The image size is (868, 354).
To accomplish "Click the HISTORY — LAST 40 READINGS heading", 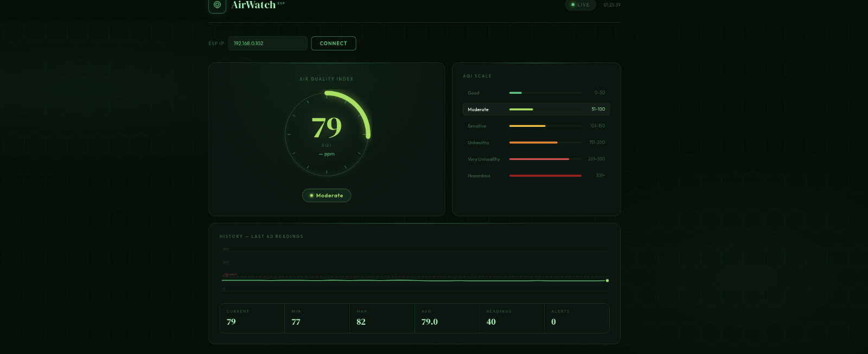I will point(261,236).
